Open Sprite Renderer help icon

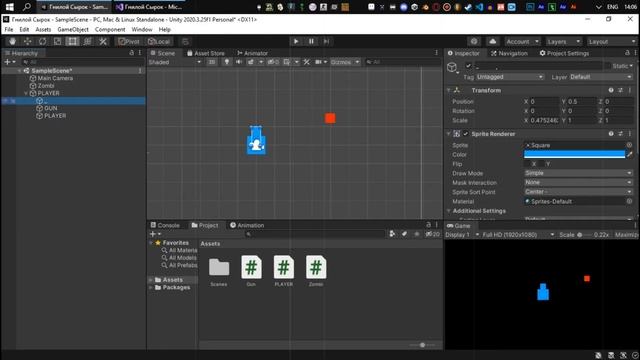tap(611, 133)
